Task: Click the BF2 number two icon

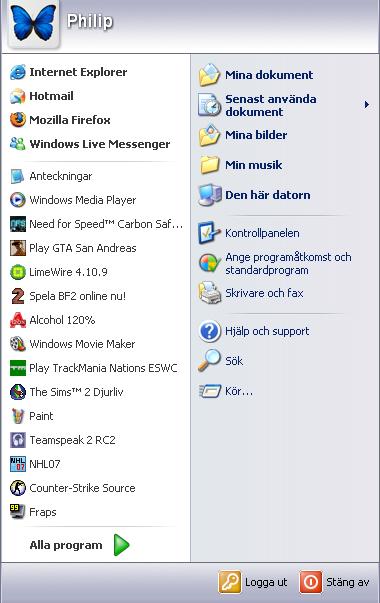Action: pyautogui.click(x=18, y=296)
